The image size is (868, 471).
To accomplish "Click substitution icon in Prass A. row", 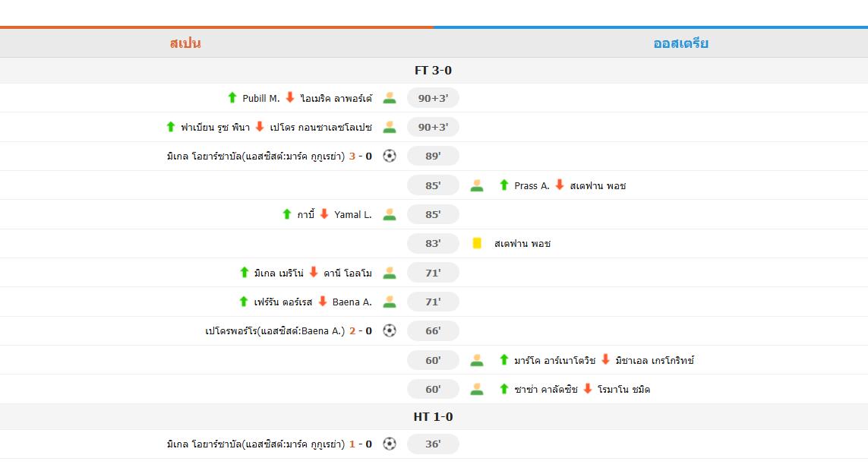I will point(477,185).
